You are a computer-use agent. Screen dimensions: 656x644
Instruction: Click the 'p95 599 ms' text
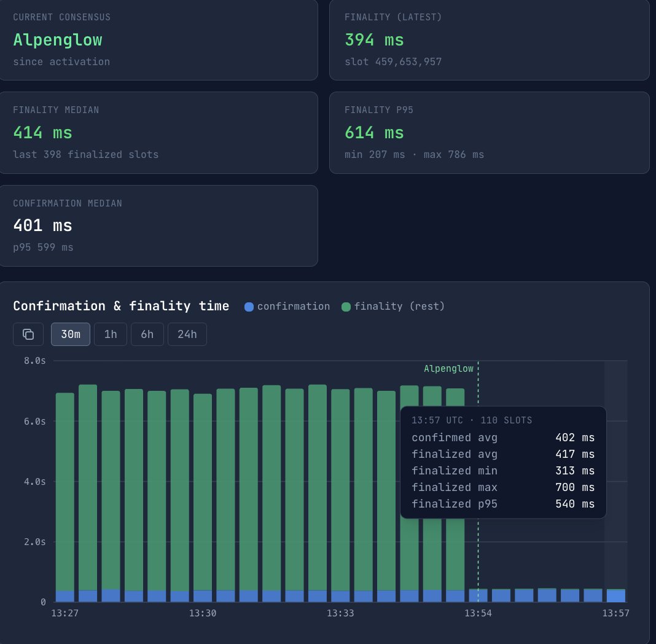[x=43, y=247]
